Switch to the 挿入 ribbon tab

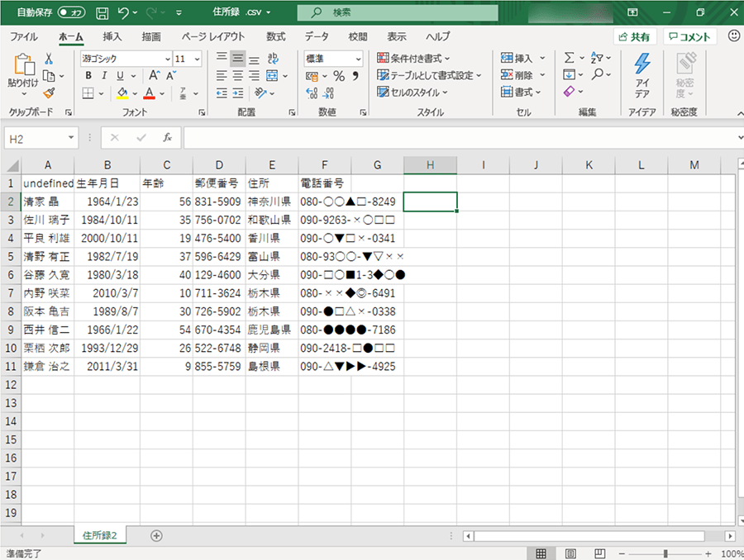[112, 36]
